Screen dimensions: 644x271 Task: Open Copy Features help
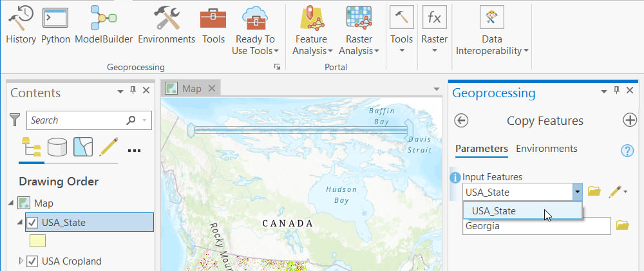pyautogui.click(x=627, y=151)
